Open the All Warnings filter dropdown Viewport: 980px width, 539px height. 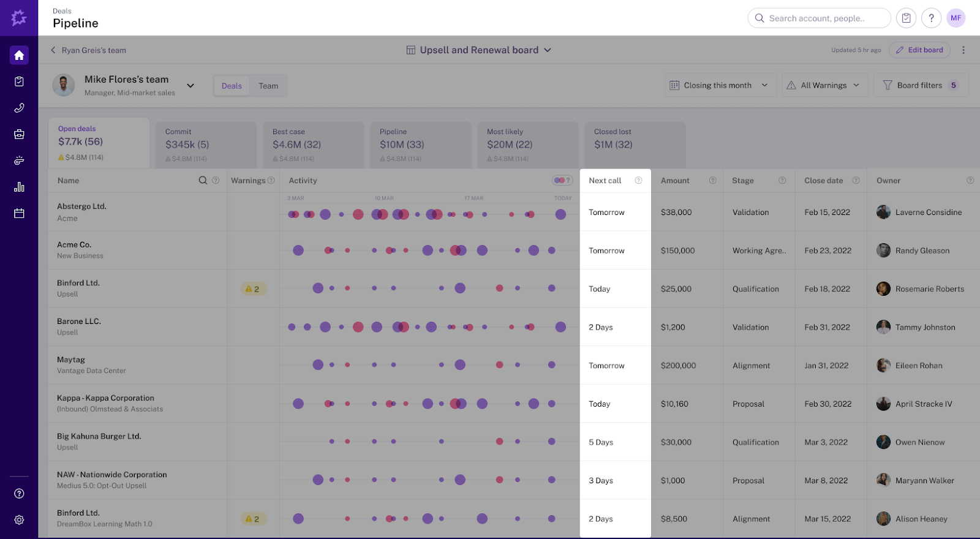point(824,85)
